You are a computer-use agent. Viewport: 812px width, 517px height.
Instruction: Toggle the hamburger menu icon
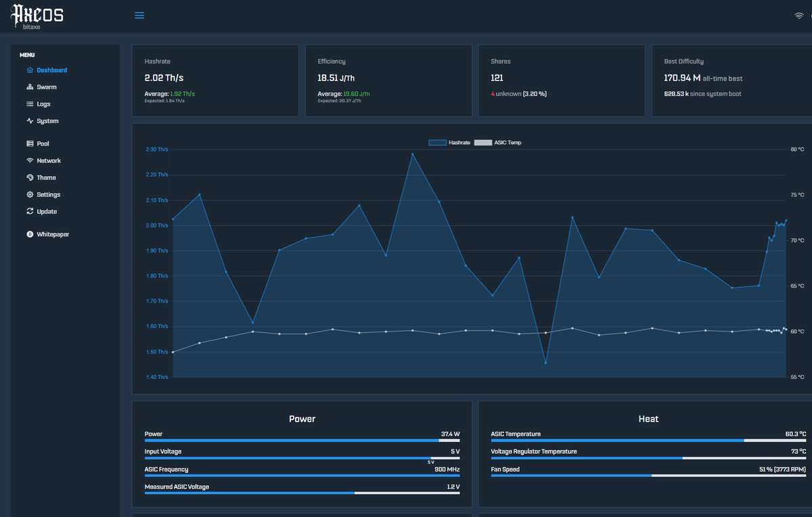click(x=139, y=16)
